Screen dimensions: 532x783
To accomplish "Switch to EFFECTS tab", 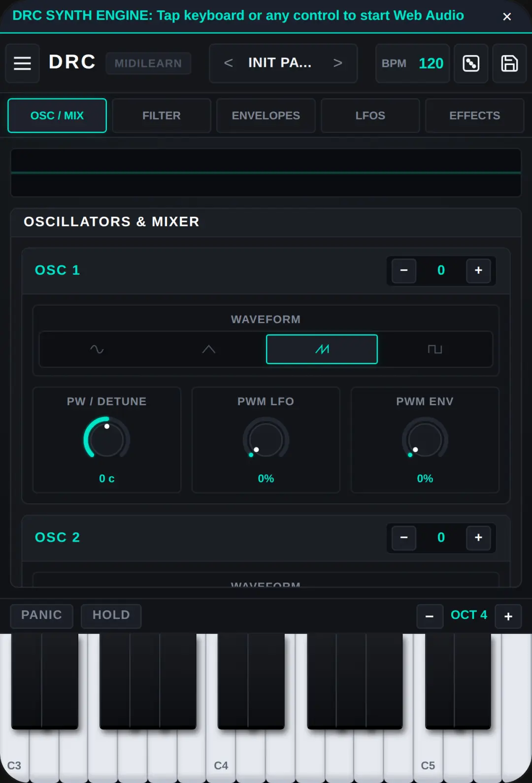I will click(475, 116).
